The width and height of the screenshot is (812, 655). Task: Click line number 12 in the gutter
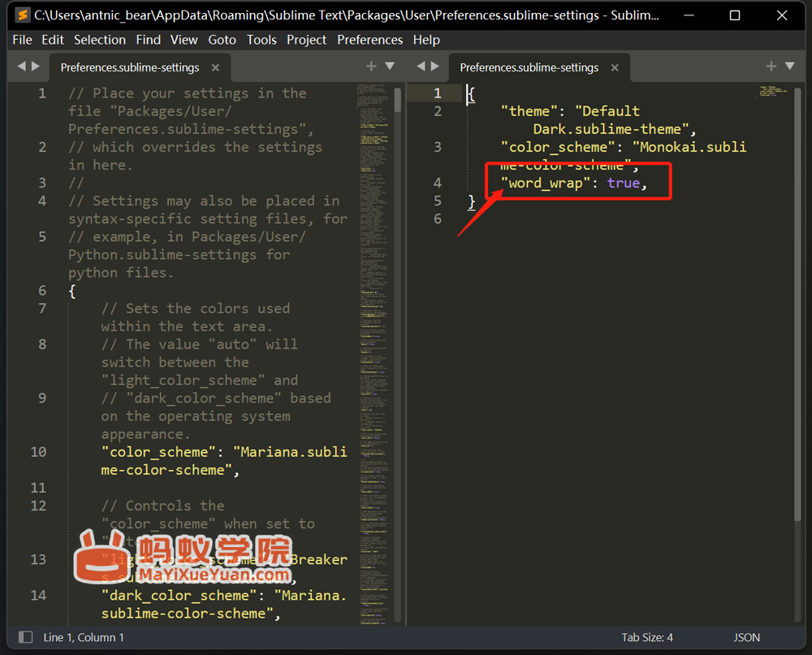coord(38,506)
